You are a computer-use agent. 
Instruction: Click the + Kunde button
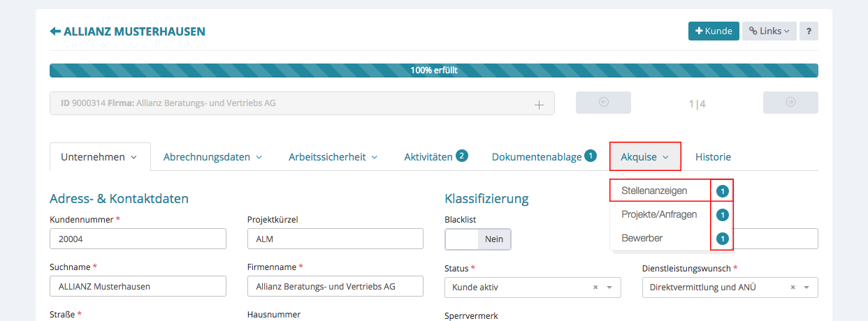(714, 31)
